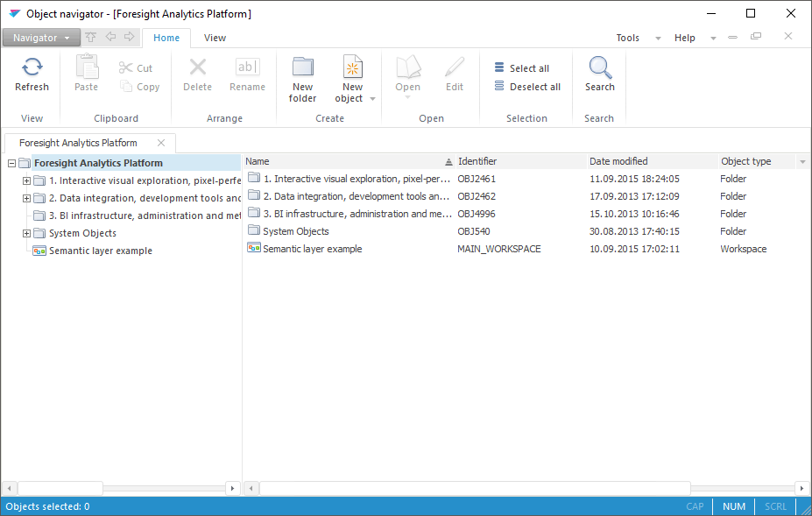This screenshot has height=516, width=812.
Task: Open the Navigator dropdown button
Action: tap(41, 38)
